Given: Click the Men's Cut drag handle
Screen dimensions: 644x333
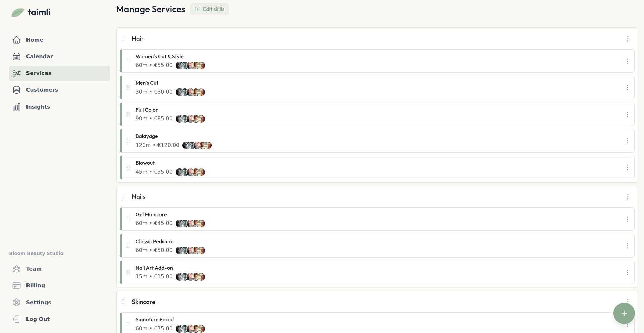Looking at the screenshot, I should [x=128, y=88].
